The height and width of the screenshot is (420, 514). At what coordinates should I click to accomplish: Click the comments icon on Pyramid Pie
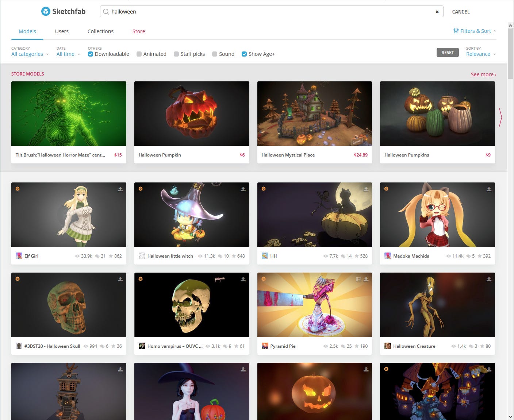pos(343,346)
